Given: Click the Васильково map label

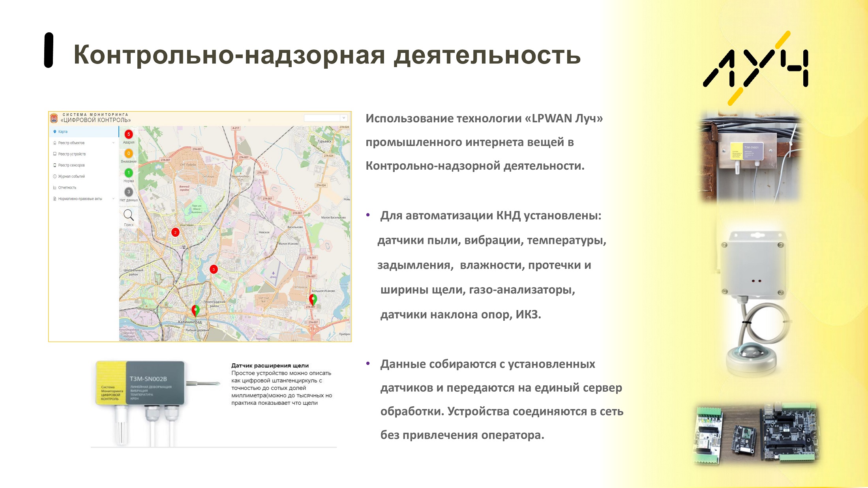Looking at the screenshot, I should coord(295,227).
